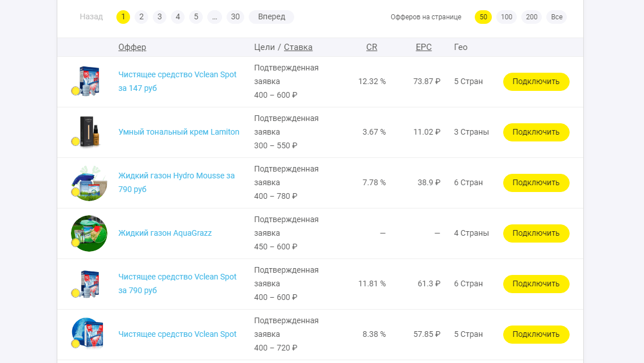Show 100 offers per page
The width and height of the screenshot is (644, 363).
click(x=506, y=17)
